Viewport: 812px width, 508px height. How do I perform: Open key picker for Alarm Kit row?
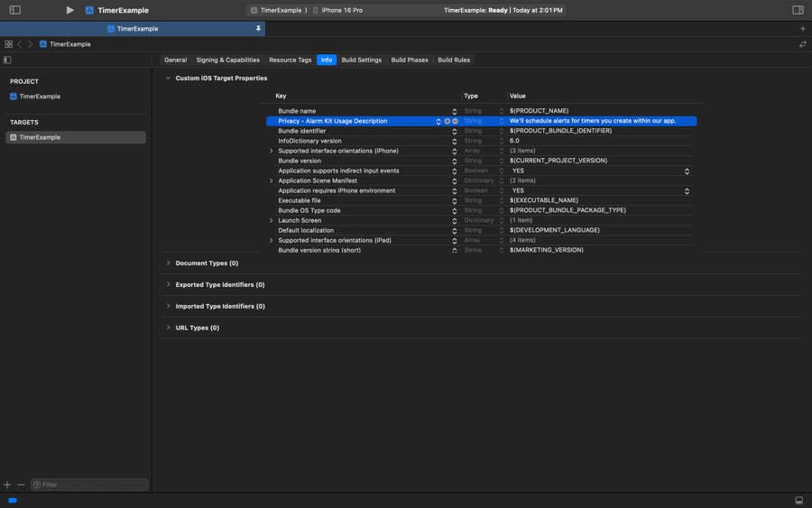tap(438, 121)
